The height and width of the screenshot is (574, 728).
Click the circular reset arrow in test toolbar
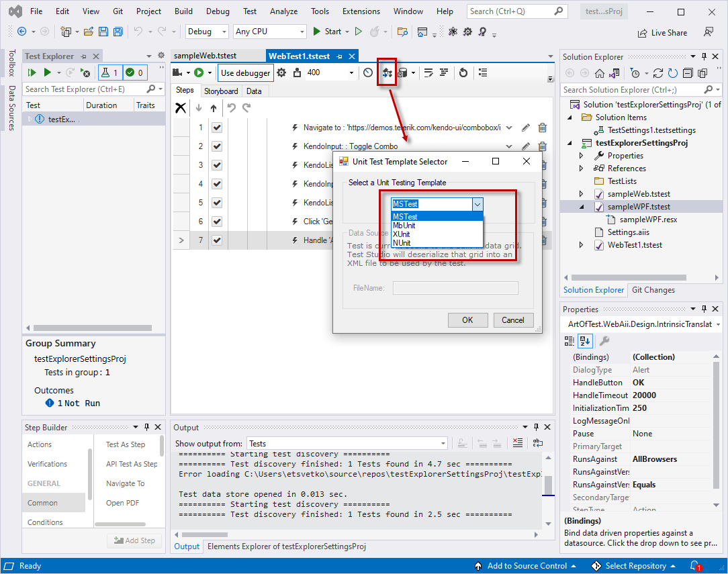click(463, 73)
